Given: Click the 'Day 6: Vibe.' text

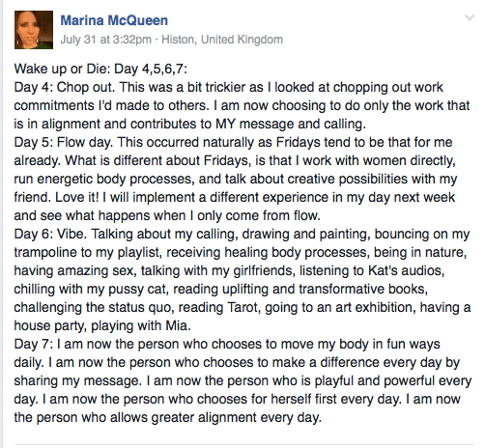Looking at the screenshot, I should point(50,234).
